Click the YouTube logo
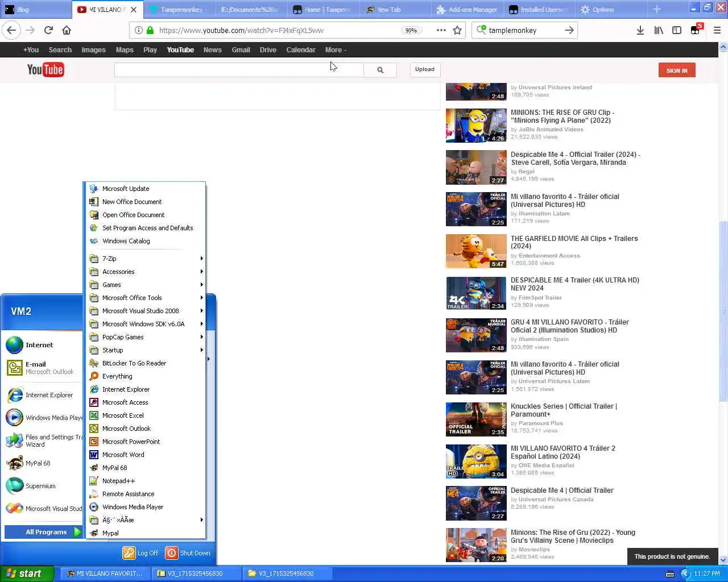Image resolution: width=728 pixels, height=582 pixels. coord(45,69)
